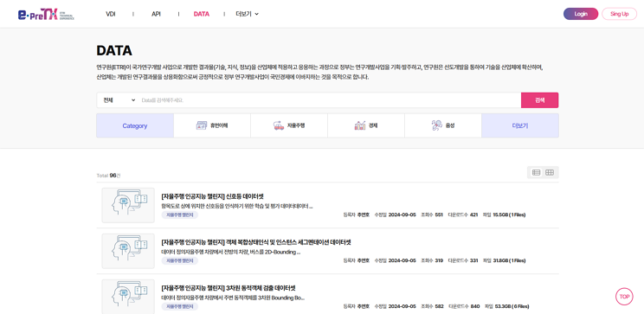Click the pink 검색 search button

539,100
